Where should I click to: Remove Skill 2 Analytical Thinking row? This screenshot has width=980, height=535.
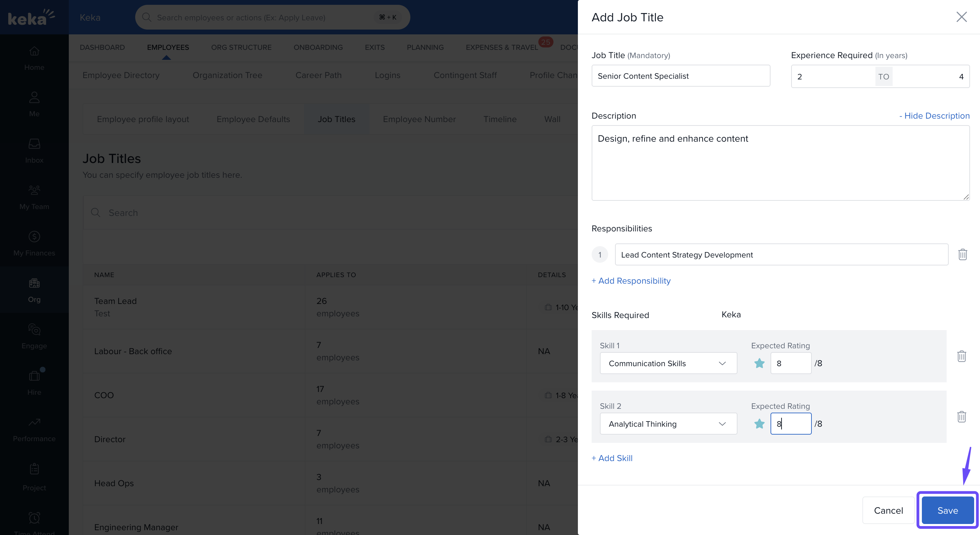[961, 417]
